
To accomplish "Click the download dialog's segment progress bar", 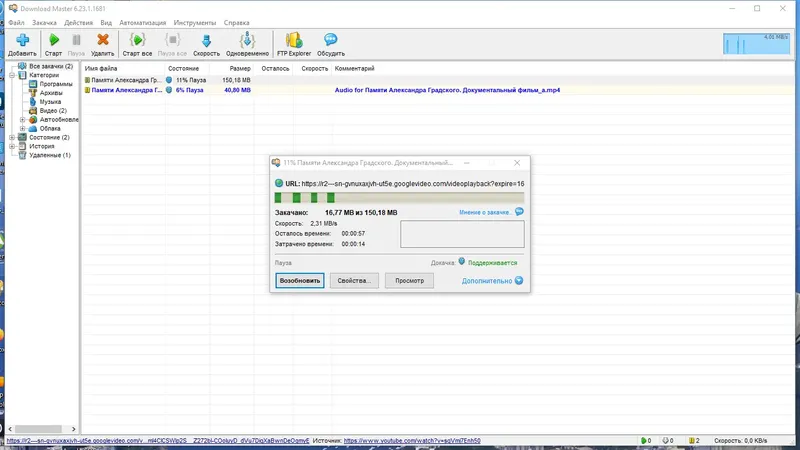I will pyautogui.click(x=399, y=198).
